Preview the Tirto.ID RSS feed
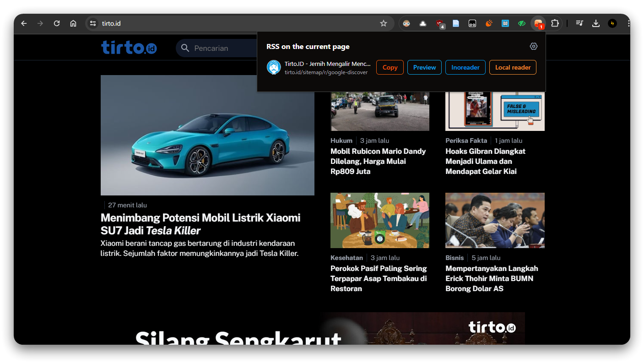The height and width of the screenshot is (363, 644). coord(424,67)
